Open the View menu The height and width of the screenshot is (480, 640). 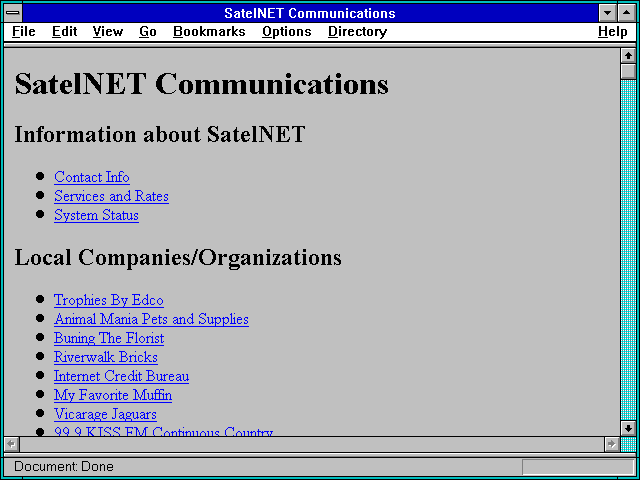pos(108,31)
